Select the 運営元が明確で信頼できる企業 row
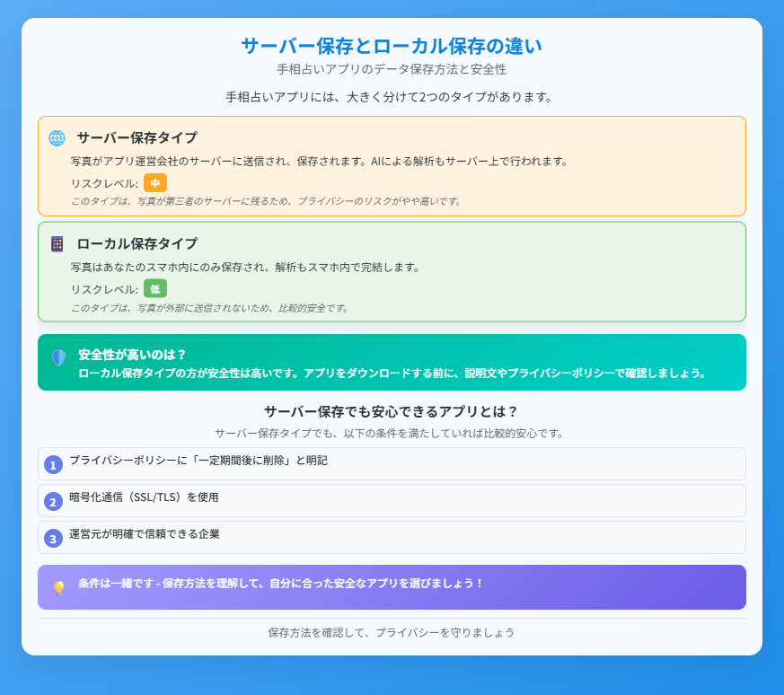The image size is (784, 695). pyautogui.click(x=392, y=535)
